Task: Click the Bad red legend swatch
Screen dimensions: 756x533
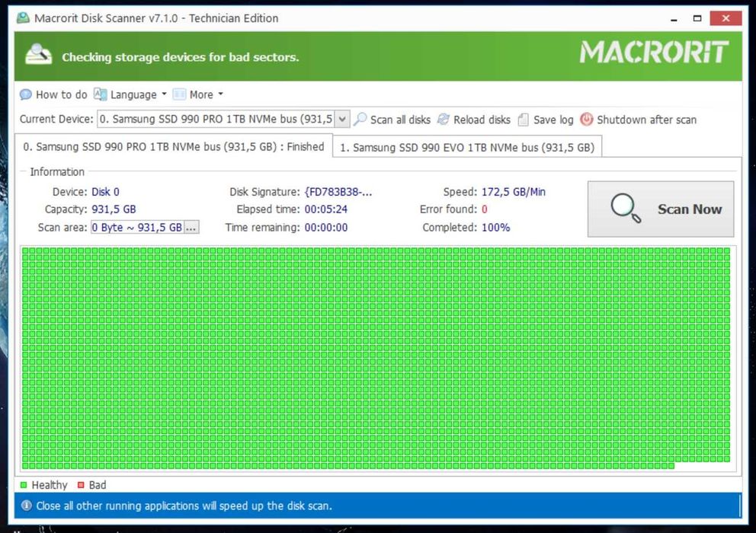Action: pos(81,485)
